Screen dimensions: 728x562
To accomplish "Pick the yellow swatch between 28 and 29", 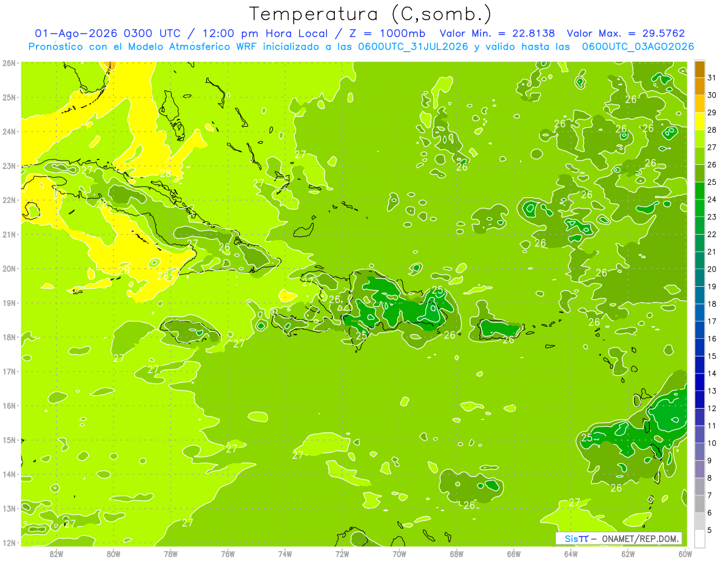I will [x=699, y=121].
